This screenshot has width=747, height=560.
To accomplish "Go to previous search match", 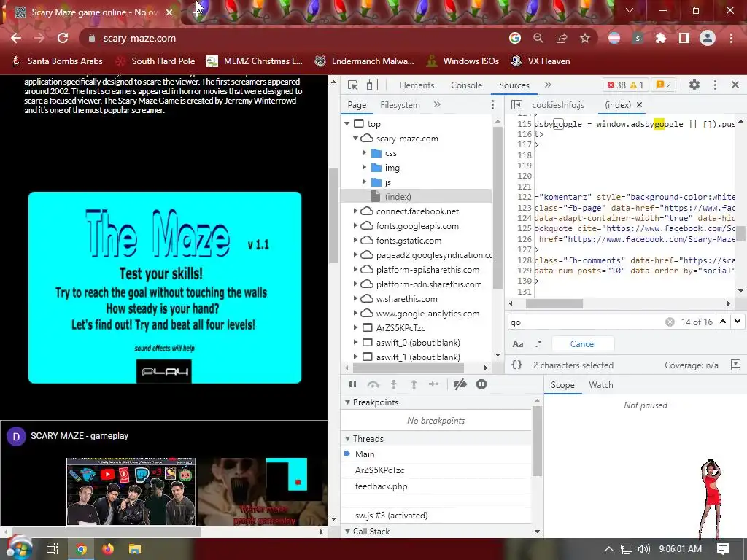I will tap(723, 322).
